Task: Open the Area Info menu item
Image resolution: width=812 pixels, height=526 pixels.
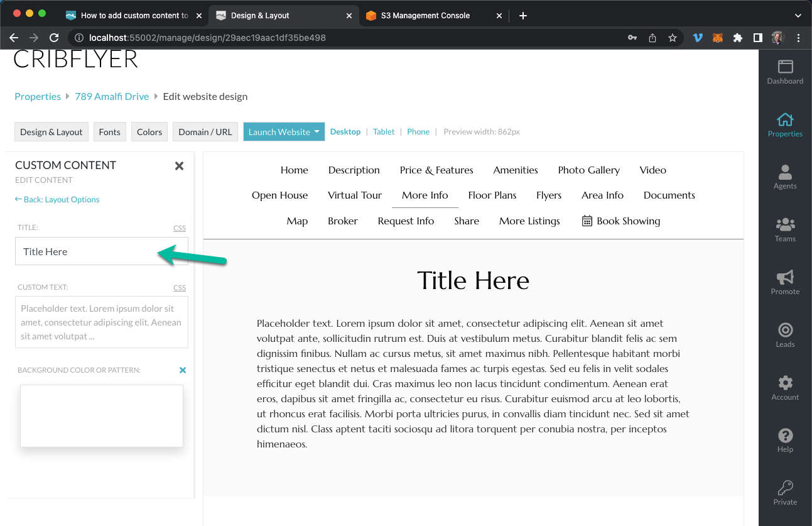Action: tap(602, 195)
